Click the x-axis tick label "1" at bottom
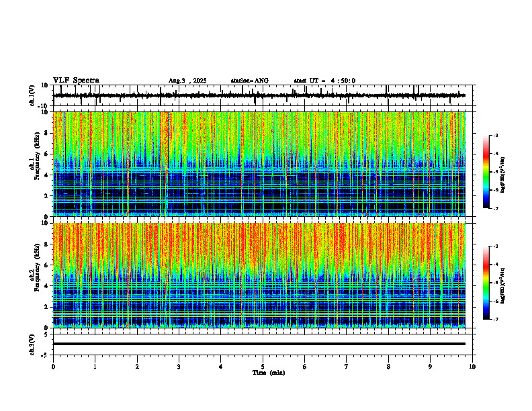The image size is (532, 411). (x=95, y=367)
